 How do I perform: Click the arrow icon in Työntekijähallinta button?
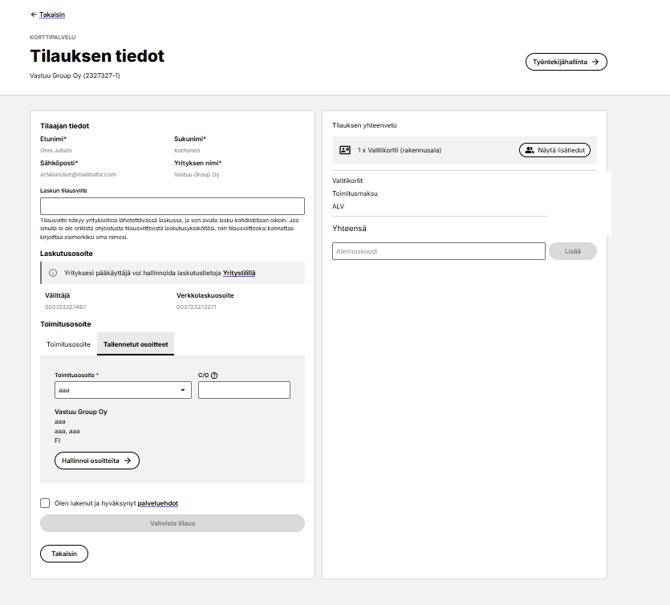596,62
